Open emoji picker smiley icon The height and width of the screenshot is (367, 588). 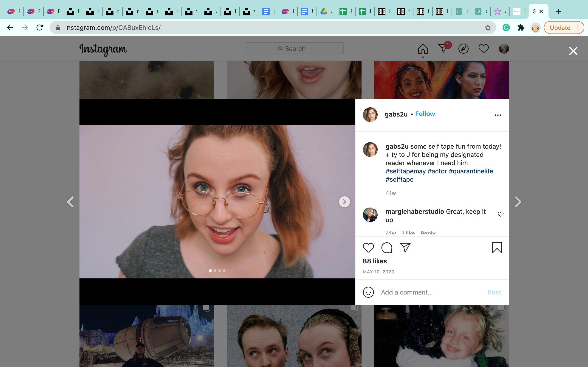[x=368, y=292]
